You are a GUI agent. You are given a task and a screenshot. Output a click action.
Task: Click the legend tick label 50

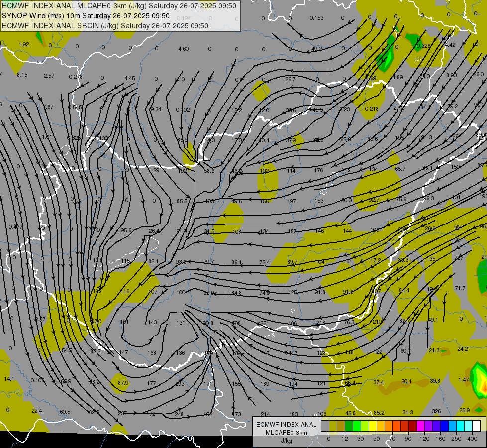377,439
